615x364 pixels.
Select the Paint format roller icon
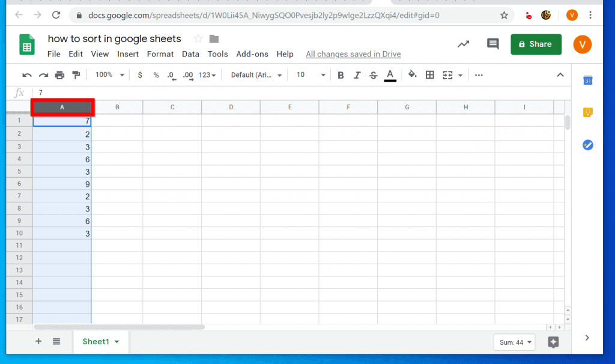point(76,75)
